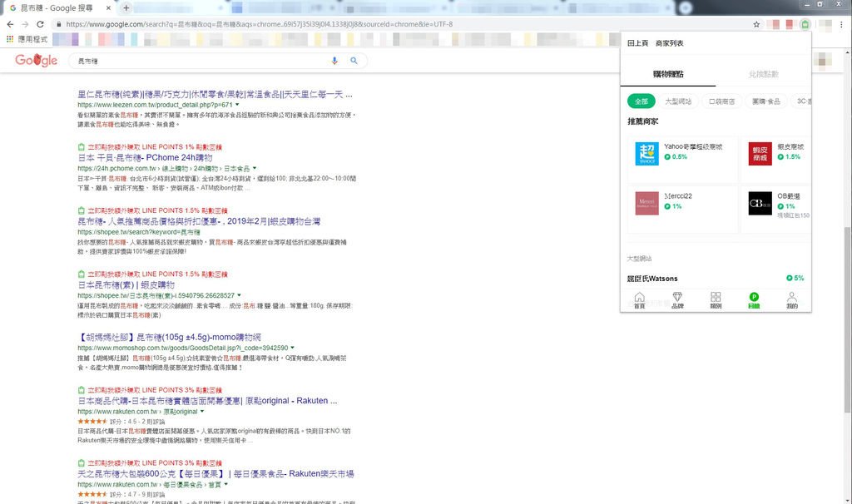Open 品牌 brands diamond icon
Screen dimensions: 852x504
(677, 300)
